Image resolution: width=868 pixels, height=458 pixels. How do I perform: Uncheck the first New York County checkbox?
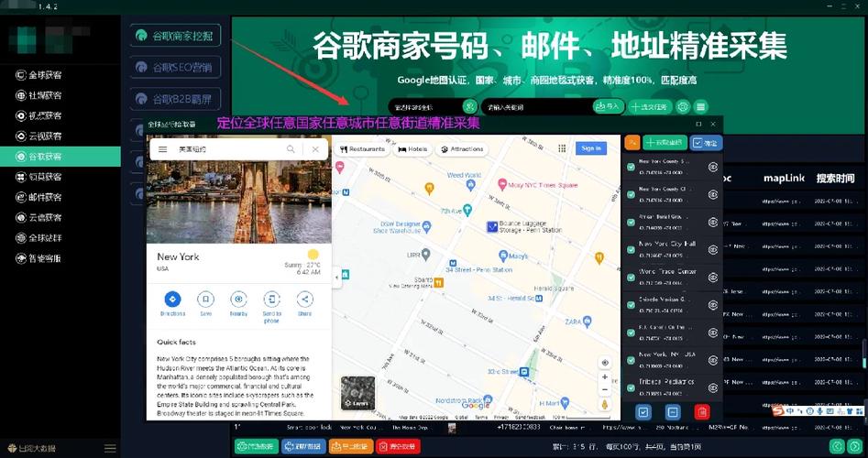click(x=631, y=167)
